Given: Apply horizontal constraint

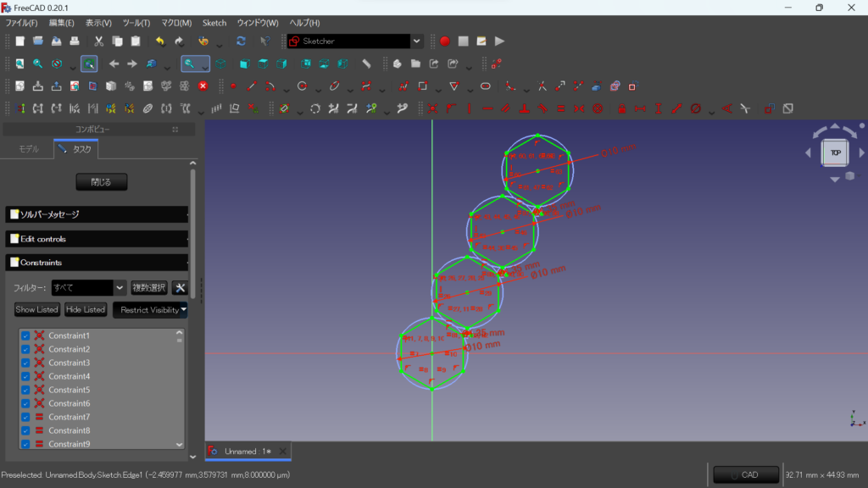Looking at the screenshot, I should [487, 109].
